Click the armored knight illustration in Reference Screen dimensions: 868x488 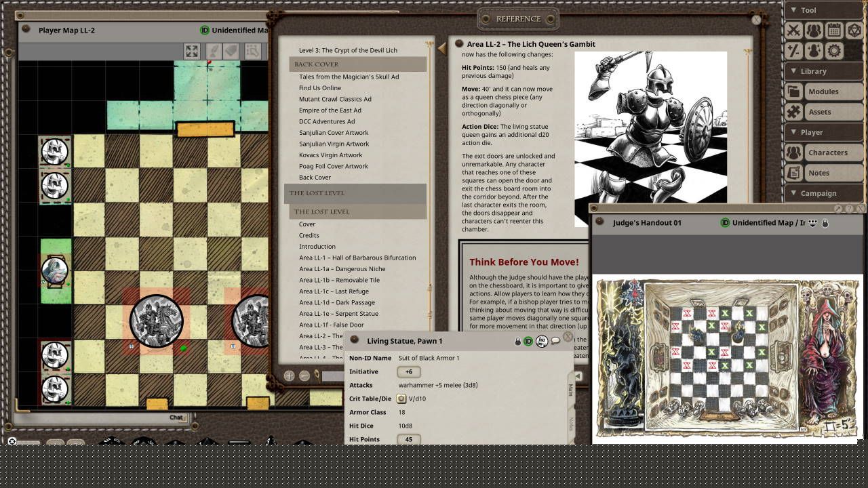650,139
